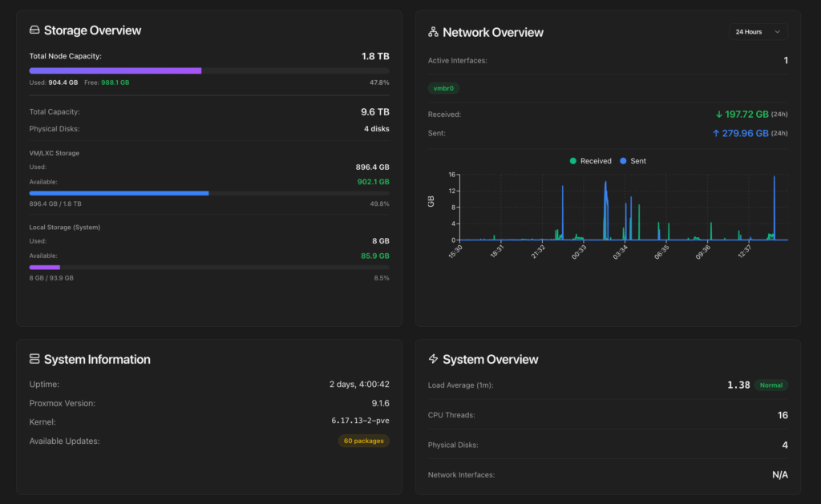Screen dimensions: 821x504
Task: Click the System Information server icon
Action: click(33, 360)
